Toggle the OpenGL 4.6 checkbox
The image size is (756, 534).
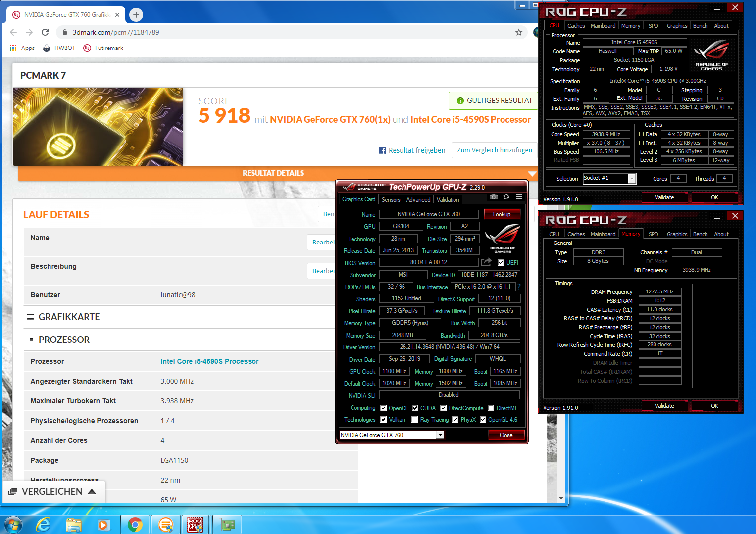483,420
